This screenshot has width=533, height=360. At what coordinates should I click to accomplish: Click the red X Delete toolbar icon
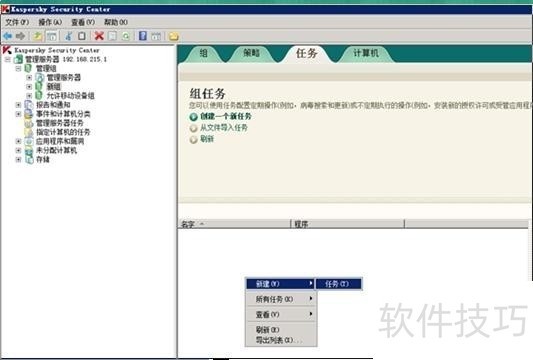99,36
